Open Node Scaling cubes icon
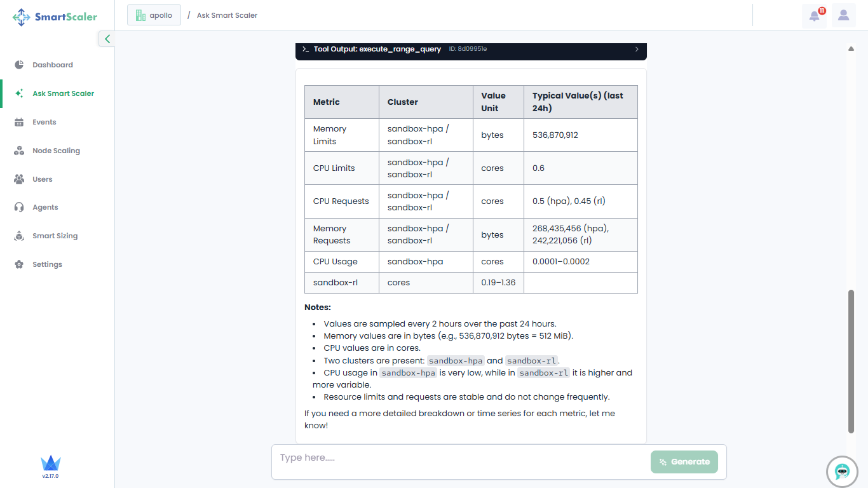 coord(19,151)
